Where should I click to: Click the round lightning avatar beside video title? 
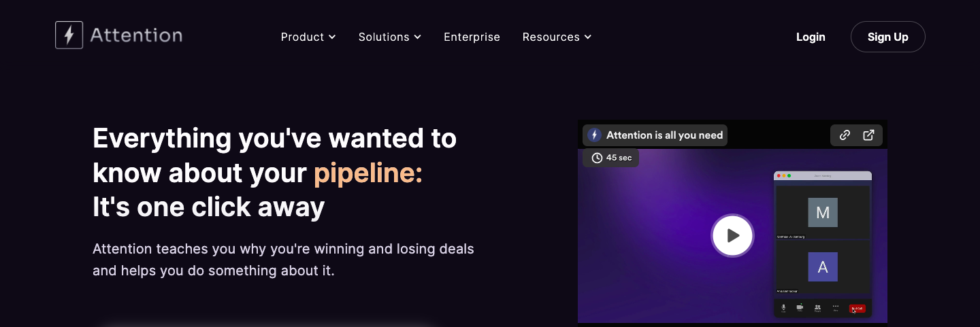594,135
